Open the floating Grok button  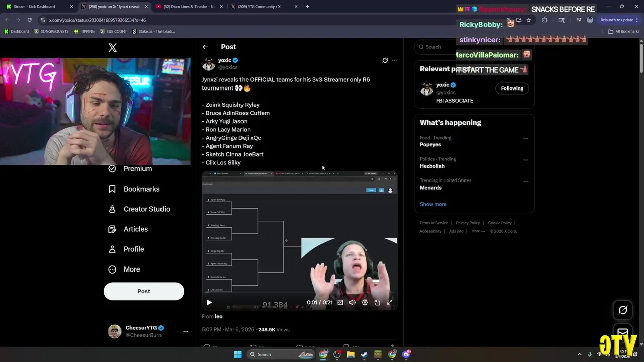click(x=623, y=310)
